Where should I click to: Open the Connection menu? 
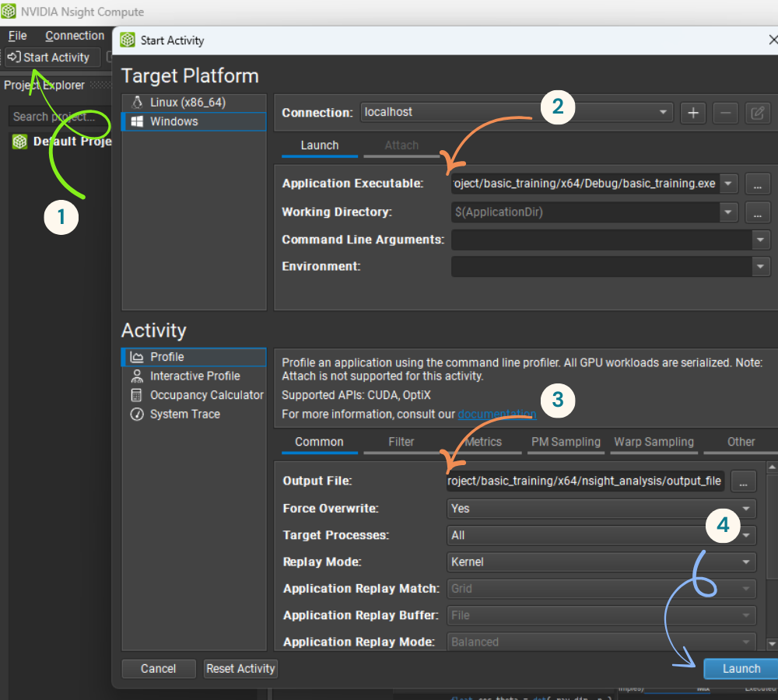(75, 36)
